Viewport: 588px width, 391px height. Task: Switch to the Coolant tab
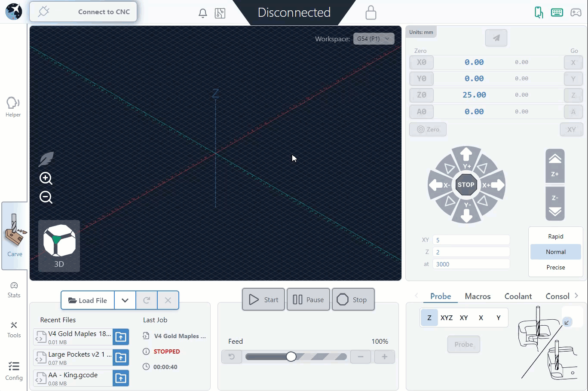click(518, 296)
